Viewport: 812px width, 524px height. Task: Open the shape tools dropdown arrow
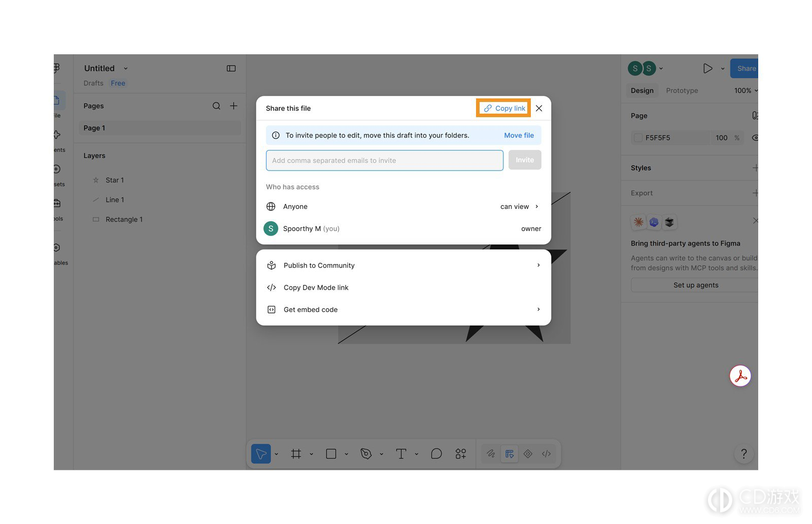[347, 454]
